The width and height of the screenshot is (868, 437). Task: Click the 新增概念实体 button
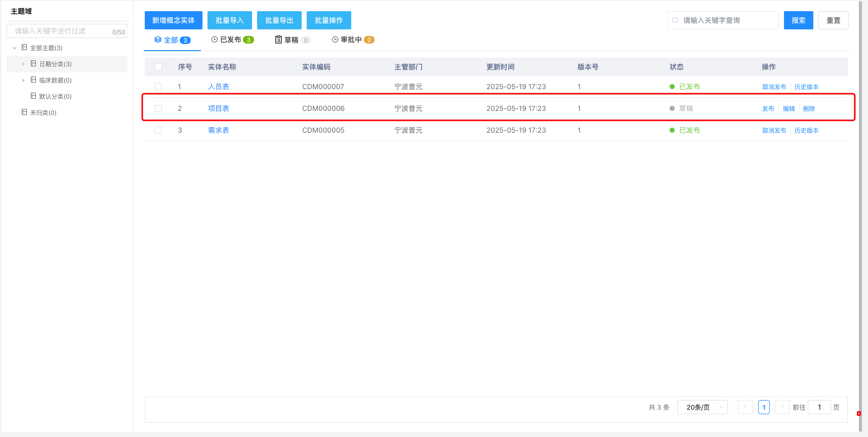tap(173, 20)
